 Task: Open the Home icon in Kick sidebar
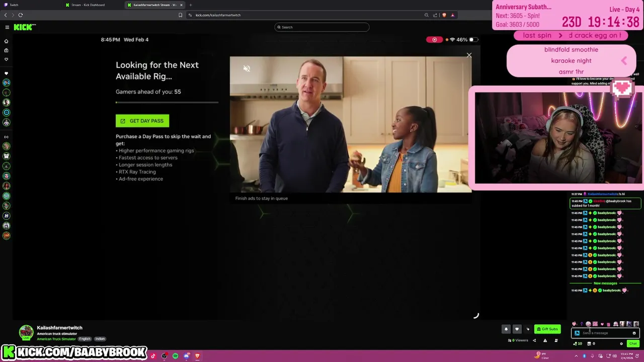click(6, 41)
